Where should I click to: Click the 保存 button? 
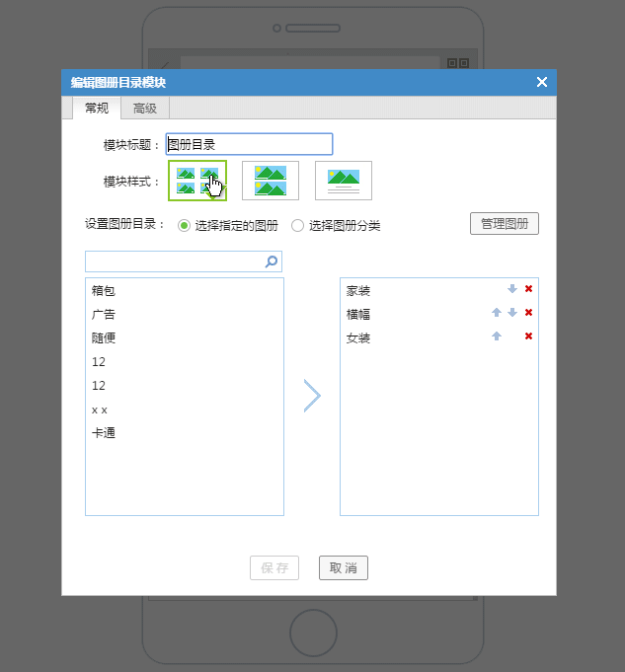tap(274, 567)
